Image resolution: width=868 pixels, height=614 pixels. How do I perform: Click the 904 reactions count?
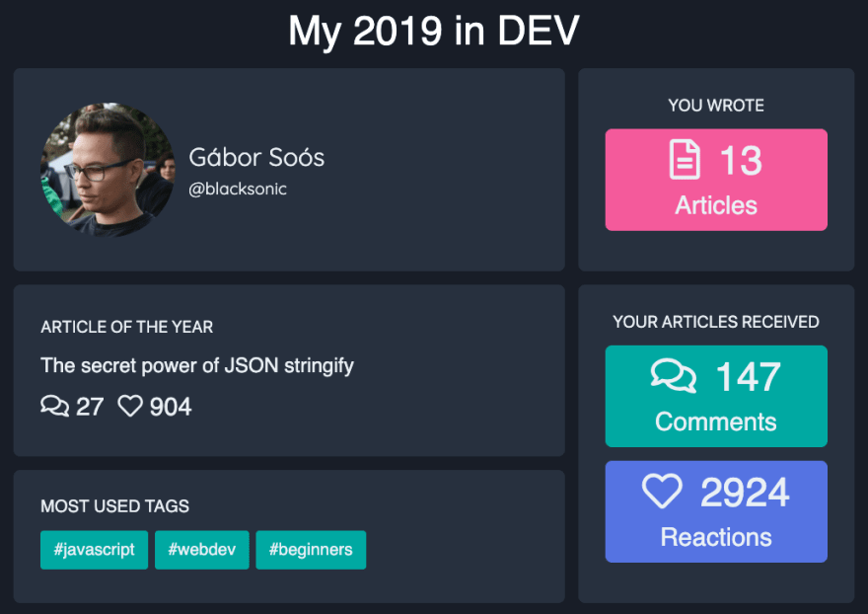[171, 407]
